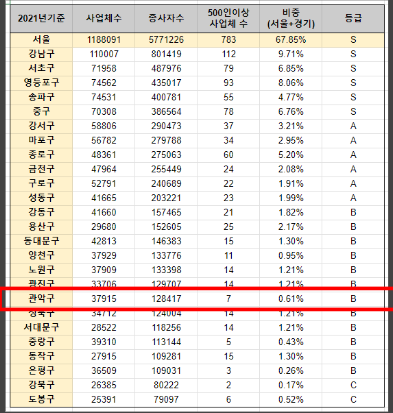Click the 등급 column header
This screenshot has height=413, width=393.
pyautogui.click(x=353, y=18)
